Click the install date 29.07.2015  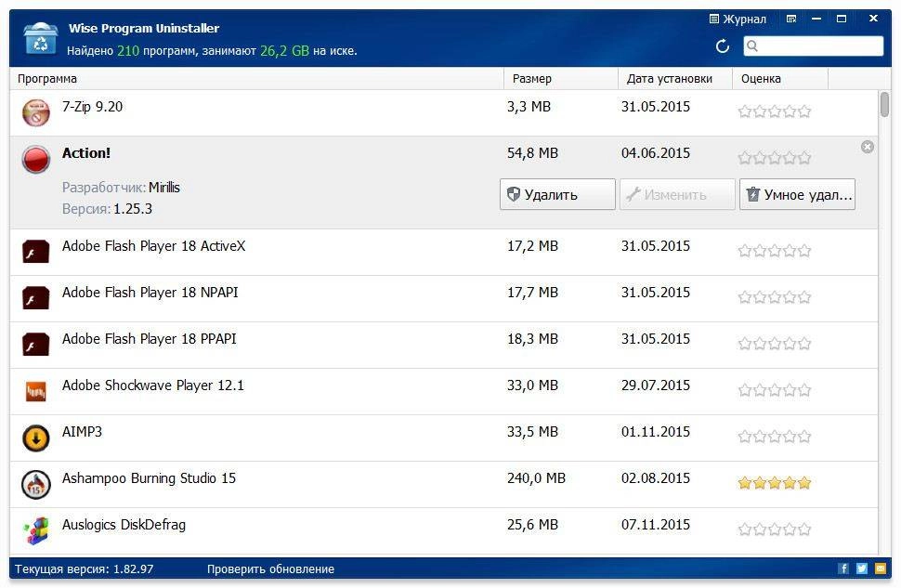coord(656,385)
